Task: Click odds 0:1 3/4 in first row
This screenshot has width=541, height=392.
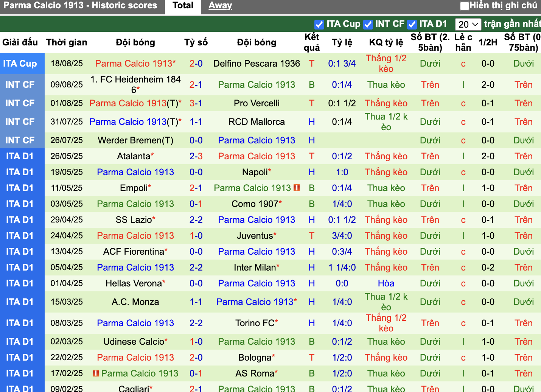Action: (x=342, y=64)
